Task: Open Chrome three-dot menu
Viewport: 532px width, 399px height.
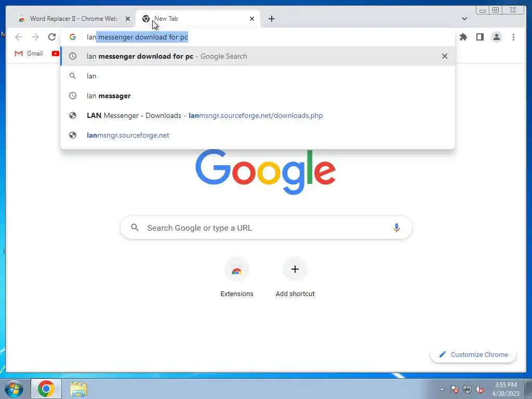Action: (513, 37)
